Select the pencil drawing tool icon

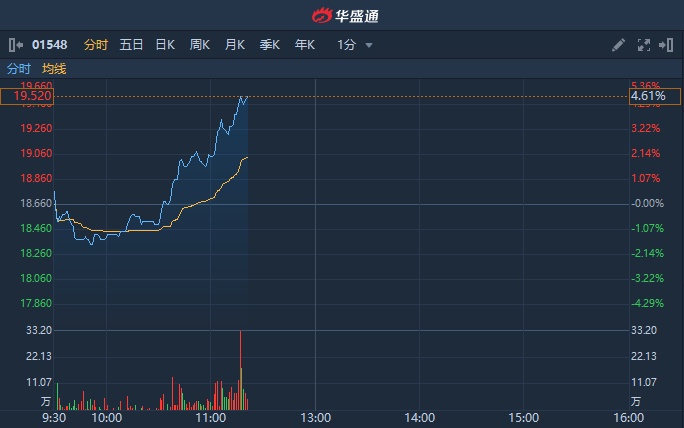[x=618, y=45]
